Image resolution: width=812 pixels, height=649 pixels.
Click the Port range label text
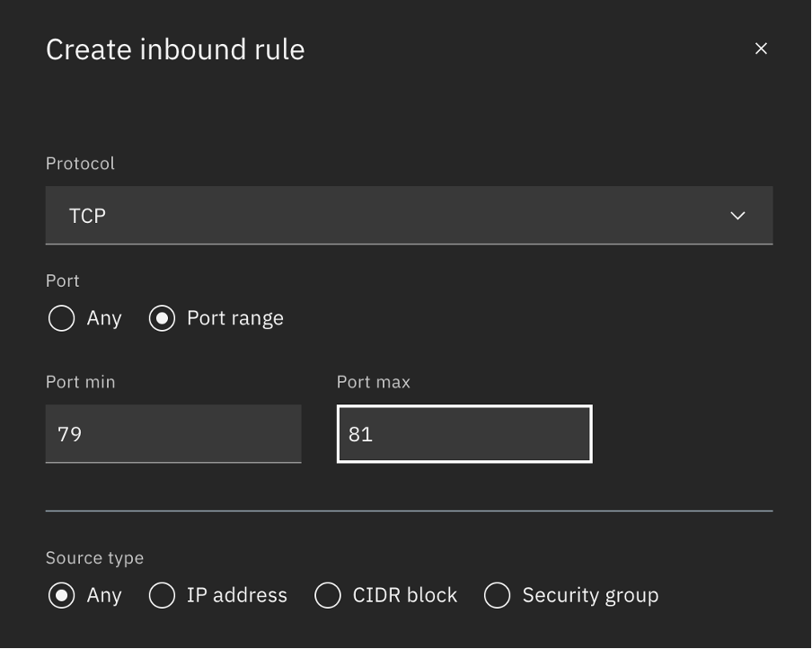coord(235,318)
